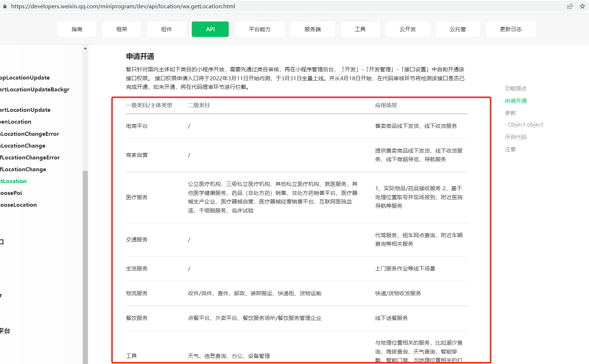The height and width of the screenshot is (364, 589).
Task: Click the sidebar scroll-up arrow
Action: [85, 48]
